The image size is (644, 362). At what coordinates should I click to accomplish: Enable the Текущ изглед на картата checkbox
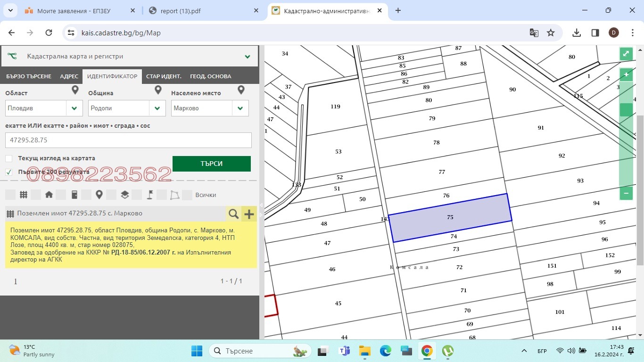[x=8, y=158]
